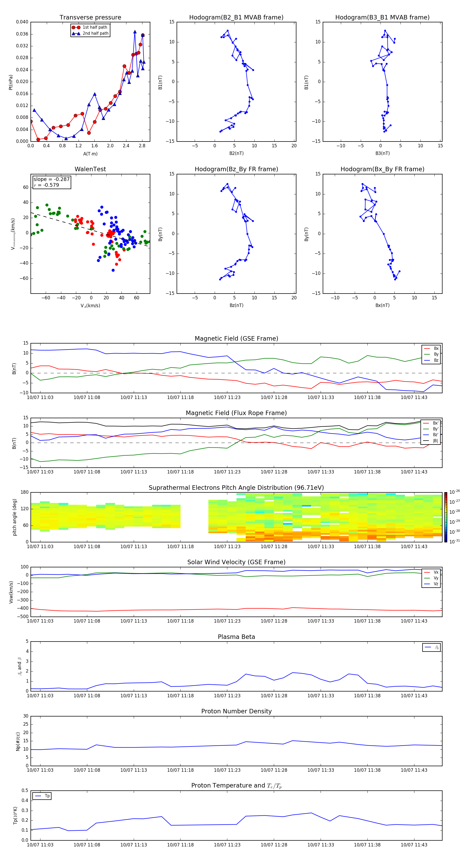Screen dimensions: 473x868
Task: Select the red Bx entry in the GSE legend
Action: tap(431, 349)
